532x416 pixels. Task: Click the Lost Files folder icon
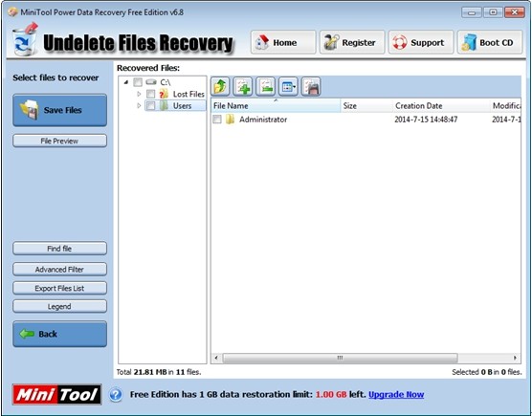[x=164, y=94]
